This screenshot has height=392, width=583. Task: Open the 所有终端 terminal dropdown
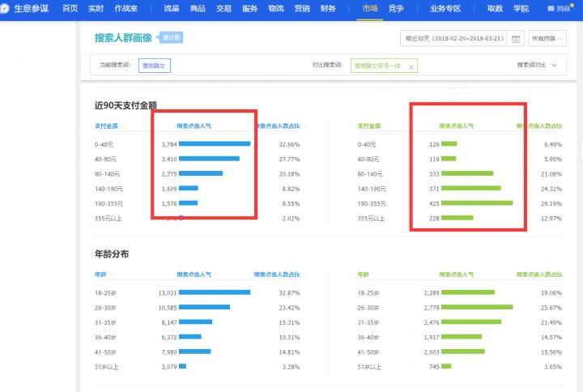point(547,38)
